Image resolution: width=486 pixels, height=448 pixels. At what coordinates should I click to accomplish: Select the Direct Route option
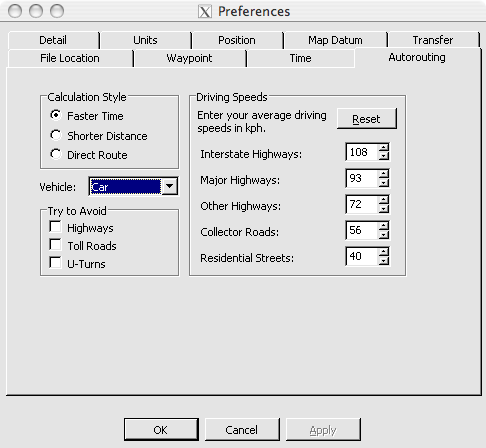click(56, 154)
